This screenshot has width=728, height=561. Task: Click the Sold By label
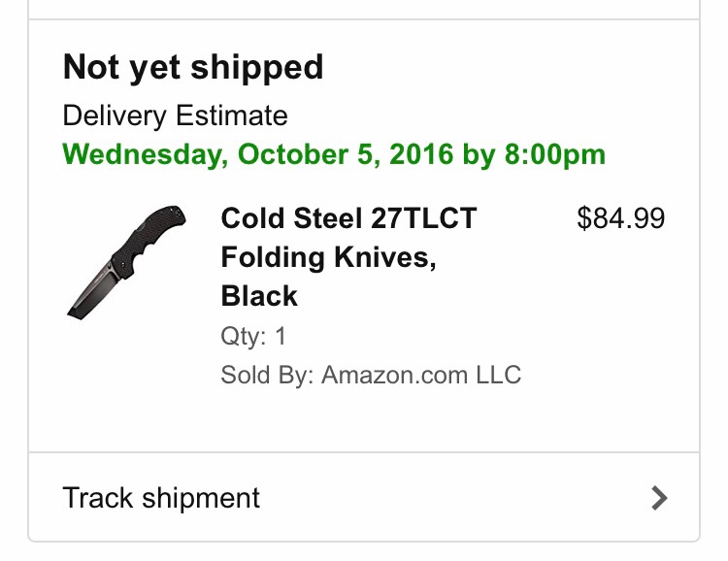point(268,375)
